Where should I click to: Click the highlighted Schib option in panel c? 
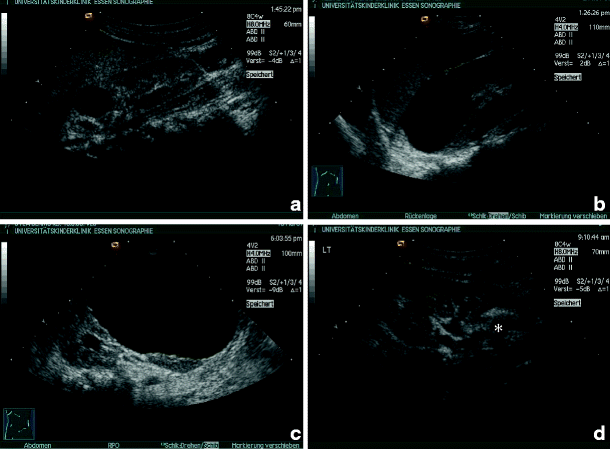pyautogui.click(x=211, y=445)
